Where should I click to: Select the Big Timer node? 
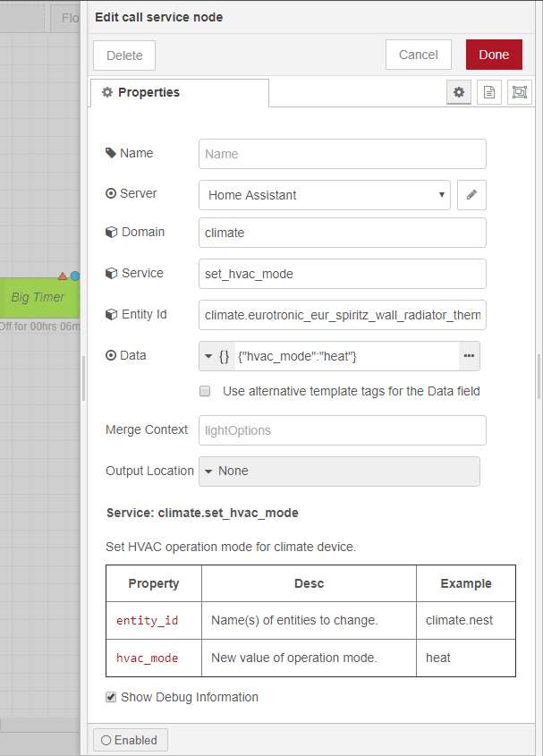click(x=38, y=297)
